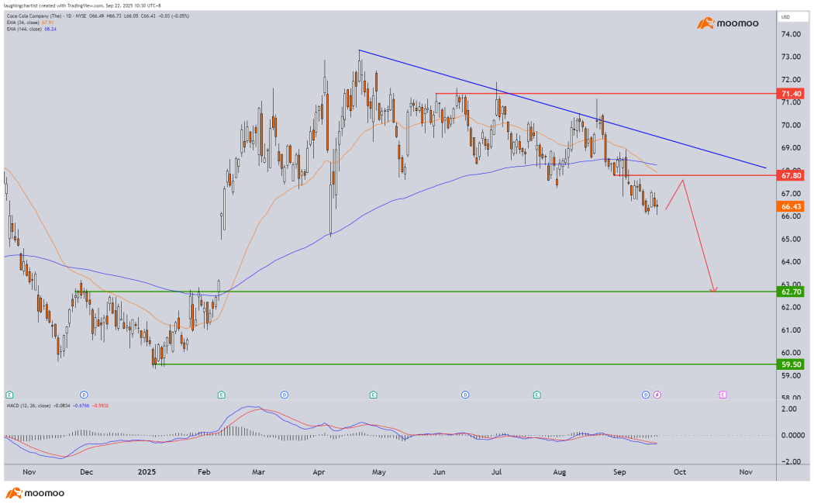Click the Dec time axis label

pyautogui.click(x=86, y=471)
